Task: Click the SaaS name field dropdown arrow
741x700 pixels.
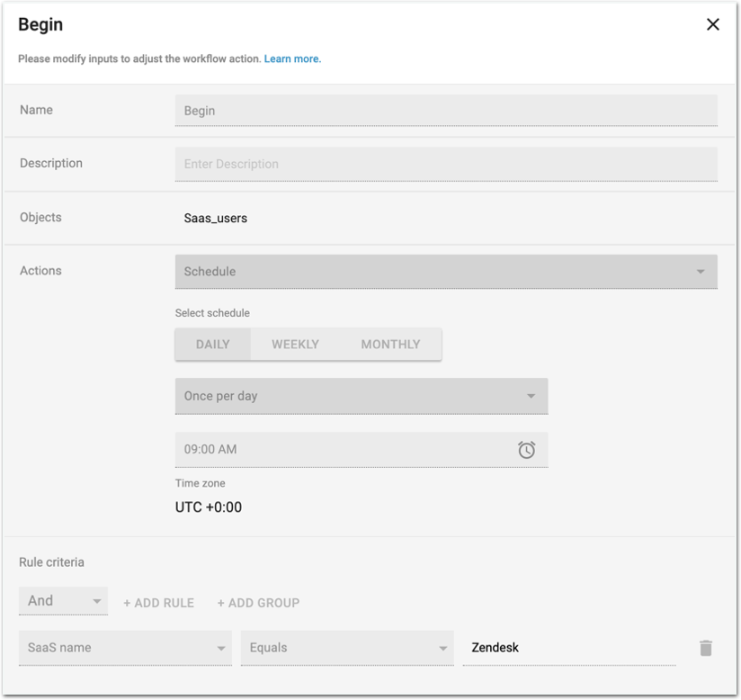Action: click(x=221, y=648)
